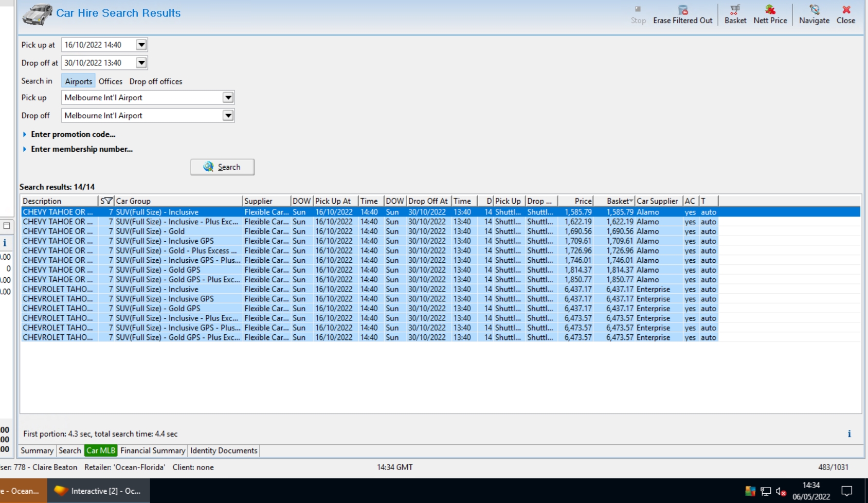Select the Offices search option
The width and height of the screenshot is (868, 503).
[x=111, y=81]
